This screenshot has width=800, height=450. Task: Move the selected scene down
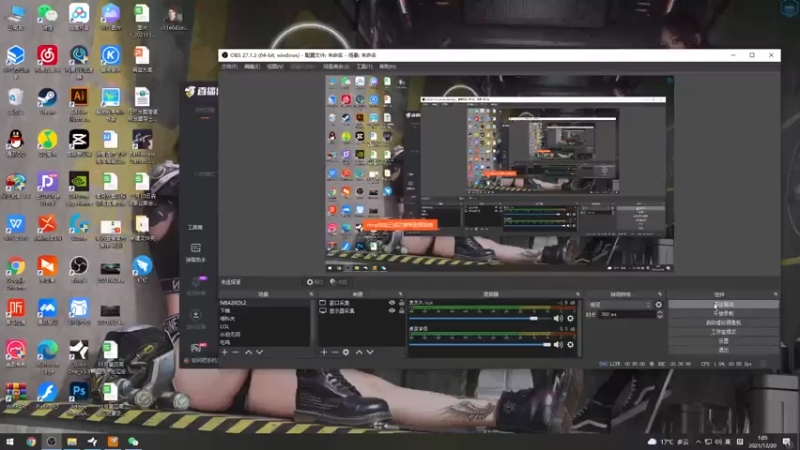click(x=260, y=352)
